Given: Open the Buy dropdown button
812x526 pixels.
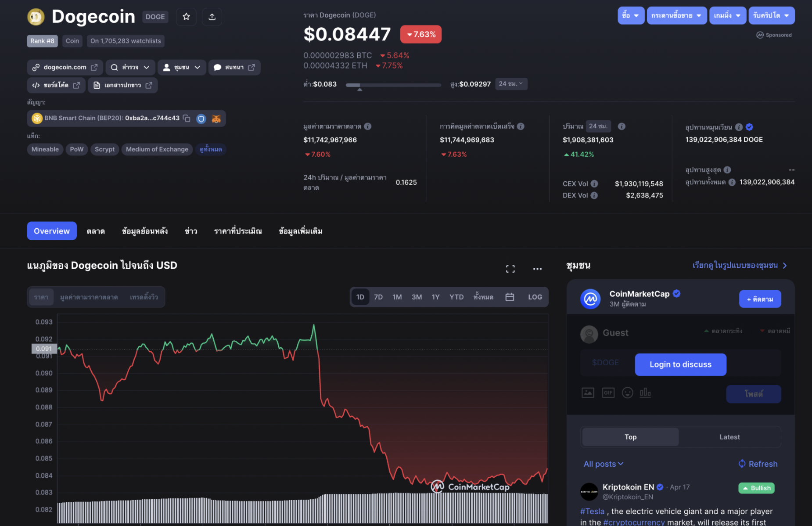Looking at the screenshot, I should point(631,16).
